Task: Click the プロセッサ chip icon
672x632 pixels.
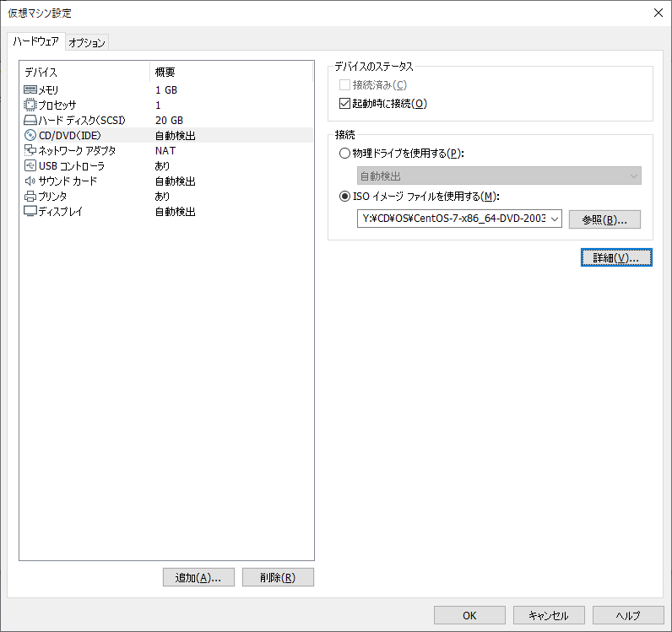Action: pos(30,105)
